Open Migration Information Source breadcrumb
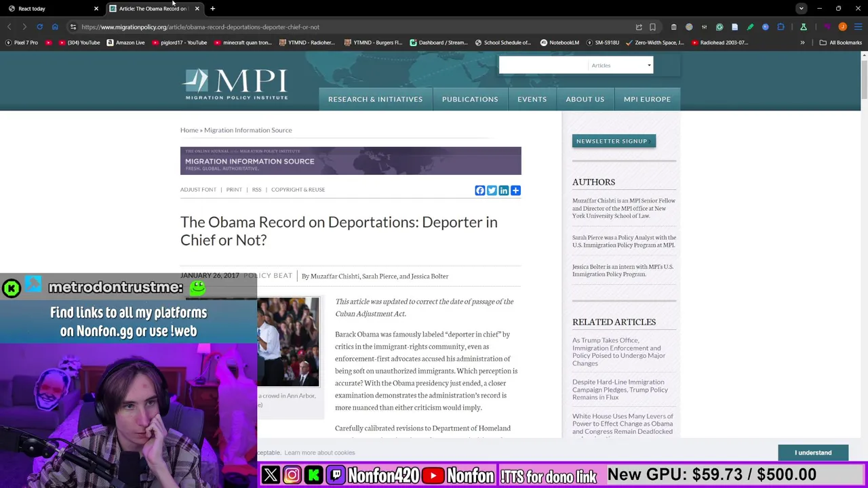The image size is (868, 488). [248, 130]
